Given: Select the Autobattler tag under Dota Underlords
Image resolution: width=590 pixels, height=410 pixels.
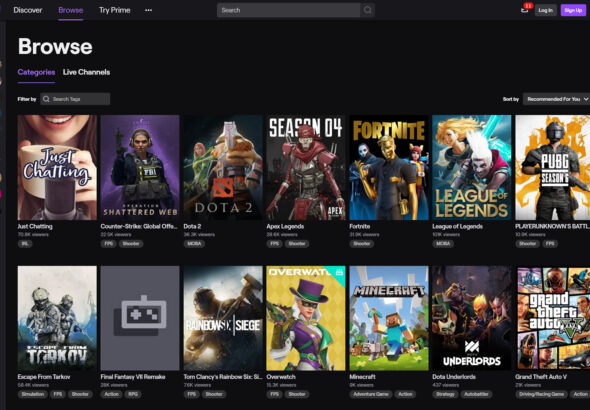Looking at the screenshot, I should (x=476, y=394).
